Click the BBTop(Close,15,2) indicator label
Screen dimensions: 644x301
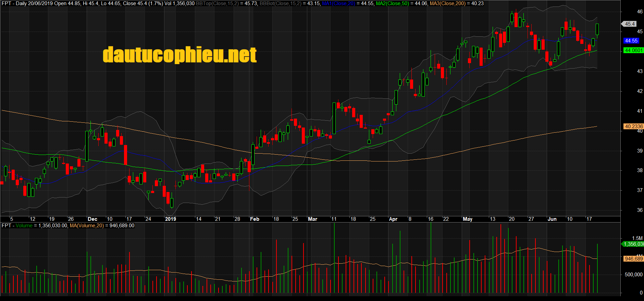coord(217,3)
